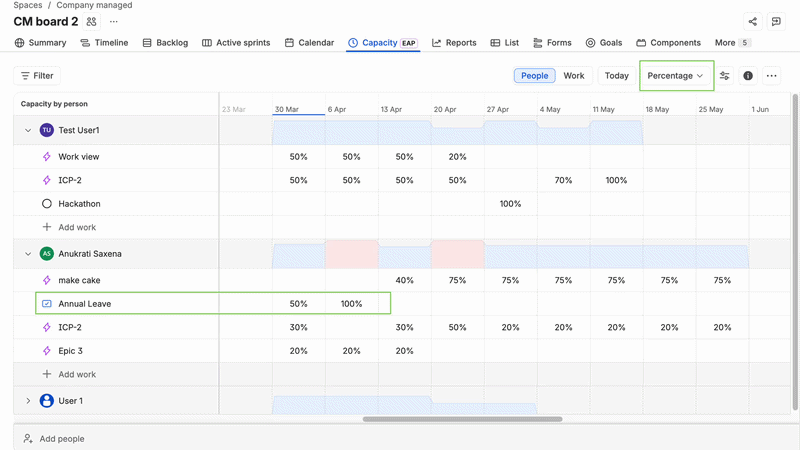
Task: Open the Company managed breadcrumb link
Action: tap(94, 5)
